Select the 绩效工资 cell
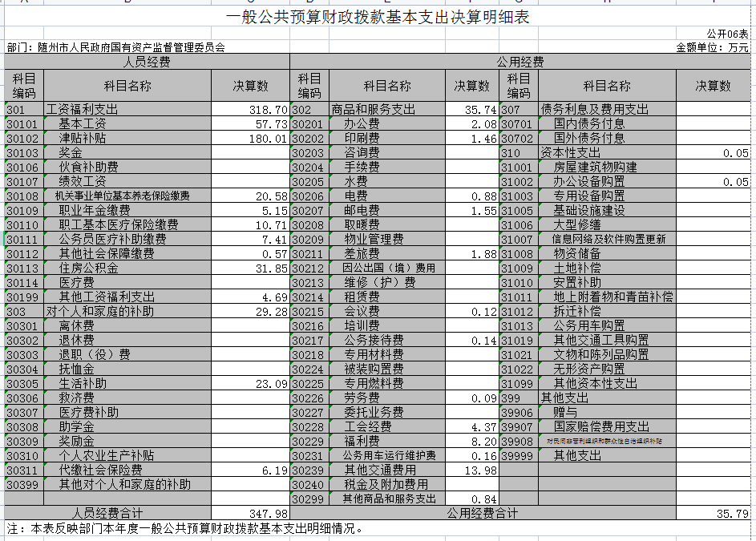This screenshot has width=756, height=541. point(127,182)
